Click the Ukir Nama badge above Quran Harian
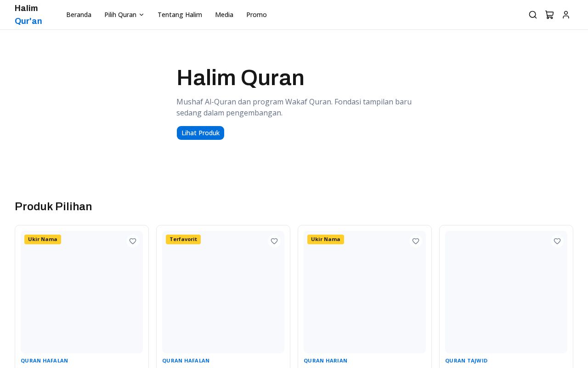588x368 pixels. [x=326, y=239]
